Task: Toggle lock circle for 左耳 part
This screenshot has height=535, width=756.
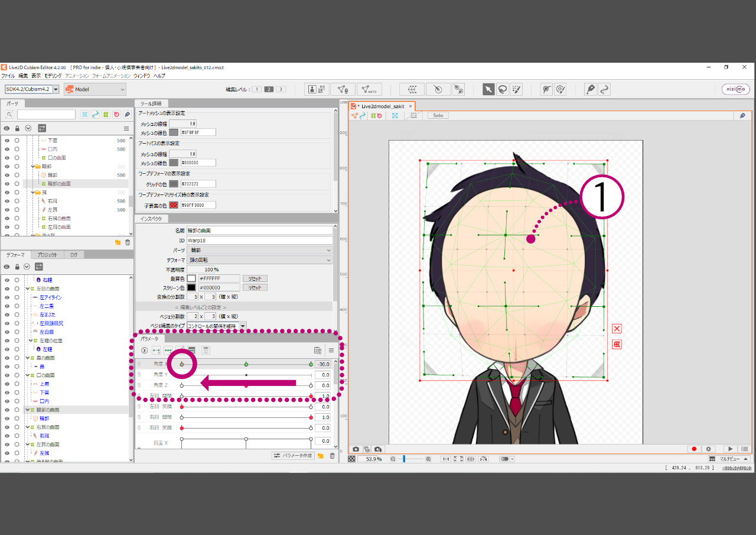Action: click(x=17, y=210)
